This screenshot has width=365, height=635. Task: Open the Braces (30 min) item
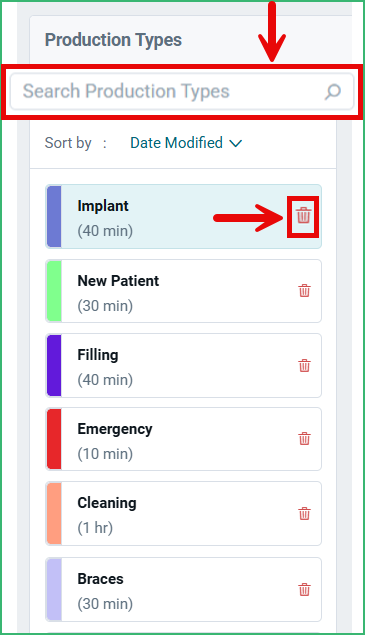184,589
